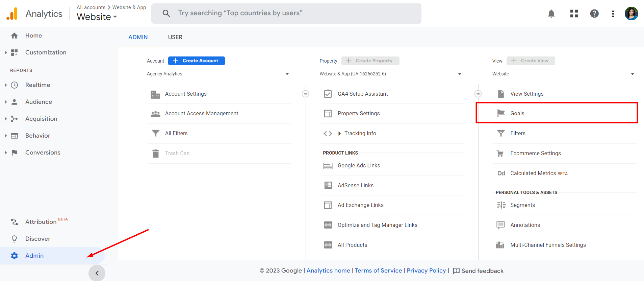Open the Website & App property dropdown
Viewport: 644px width, 281px height.
tap(391, 74)
